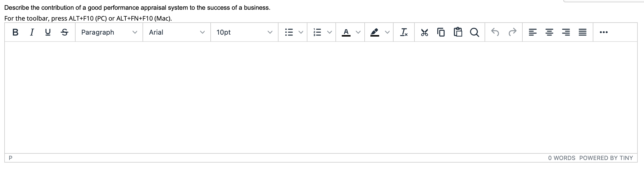This screenshot has height=170, width=644.
Task: Align text to the left
Action: [532, 32]
